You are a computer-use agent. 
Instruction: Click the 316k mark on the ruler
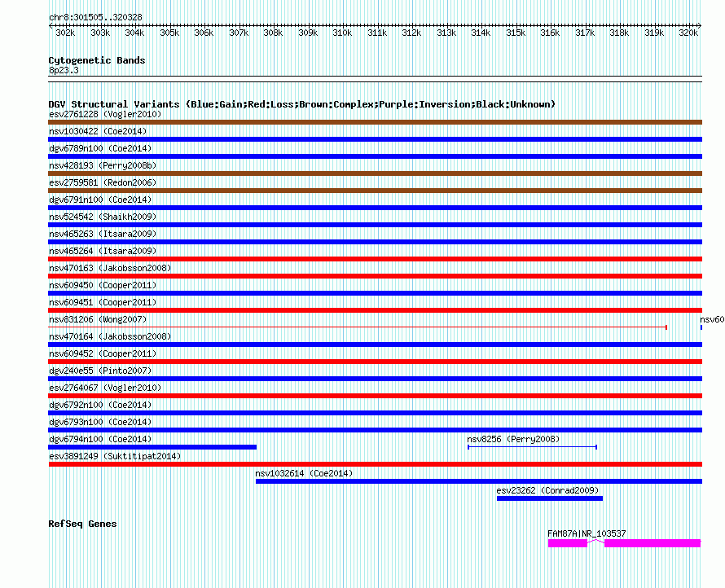pyautogui.click(x=550, y=33)
